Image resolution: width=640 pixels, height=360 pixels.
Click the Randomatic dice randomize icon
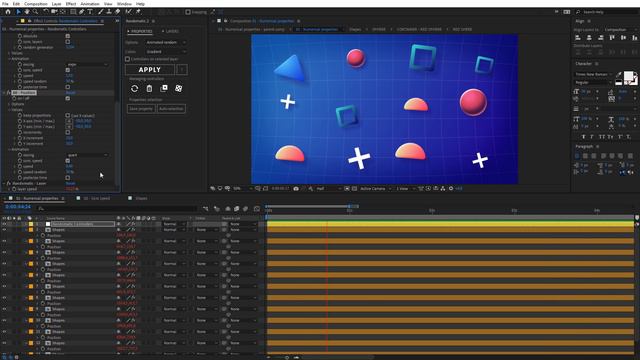(x=178, y=88)
